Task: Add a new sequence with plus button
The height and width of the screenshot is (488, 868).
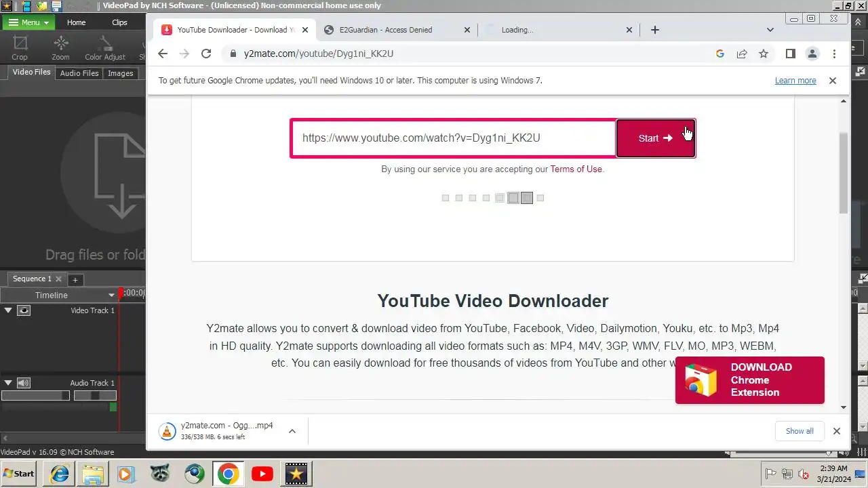Action: 75,279
